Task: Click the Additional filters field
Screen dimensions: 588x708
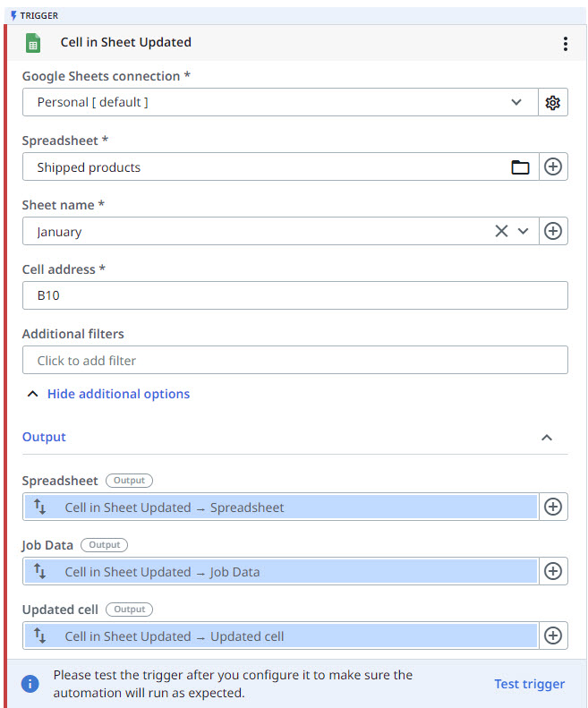Action: tap(294, 361)
